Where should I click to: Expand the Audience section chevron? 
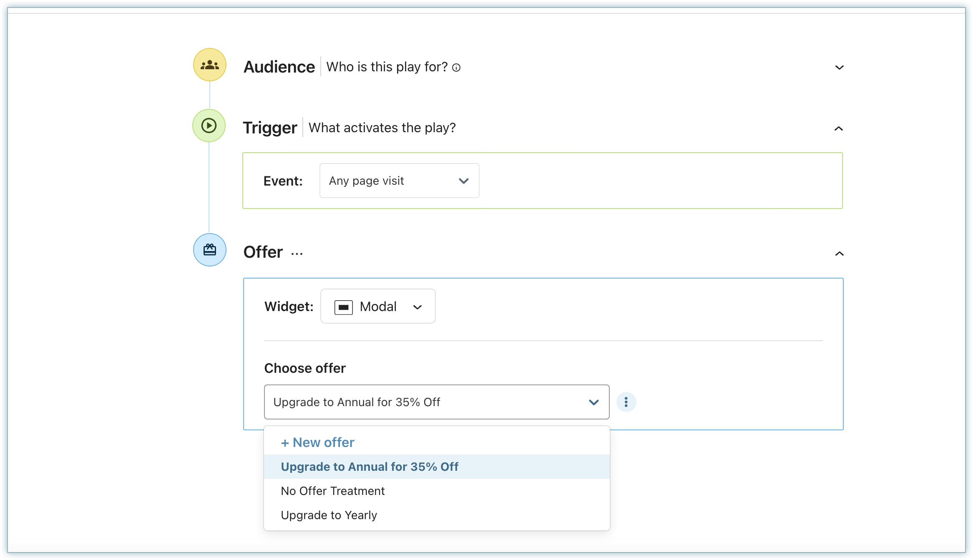tap(839, 68)
